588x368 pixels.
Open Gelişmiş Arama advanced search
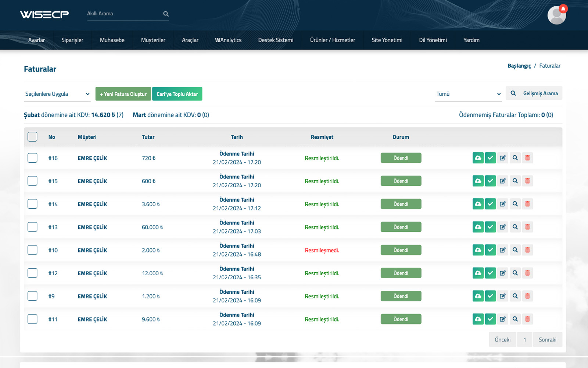[534, 93]
